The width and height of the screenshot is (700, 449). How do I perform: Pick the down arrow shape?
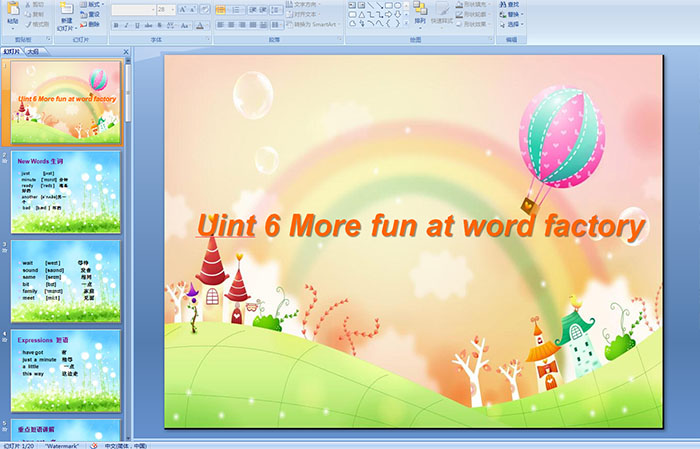[397, 14]
